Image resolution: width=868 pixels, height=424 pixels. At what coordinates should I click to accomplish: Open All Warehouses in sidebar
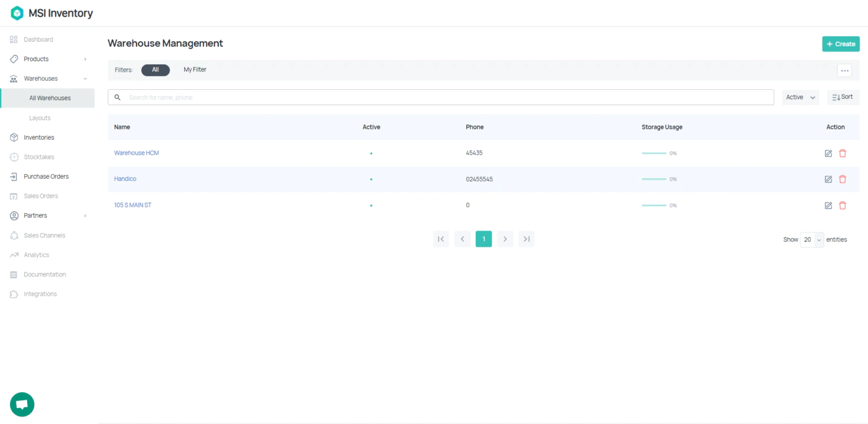[48, 98]
